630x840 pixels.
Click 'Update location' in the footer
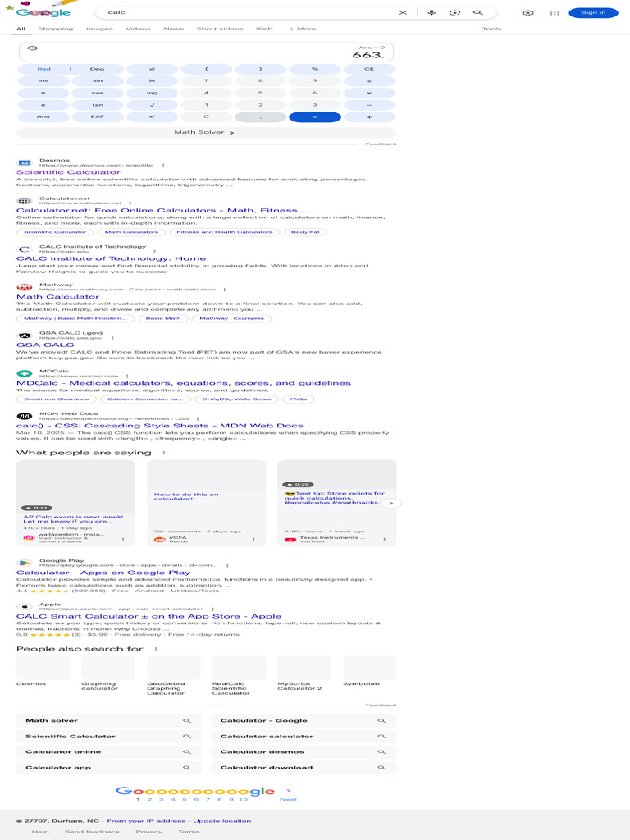tap(221, 821)
